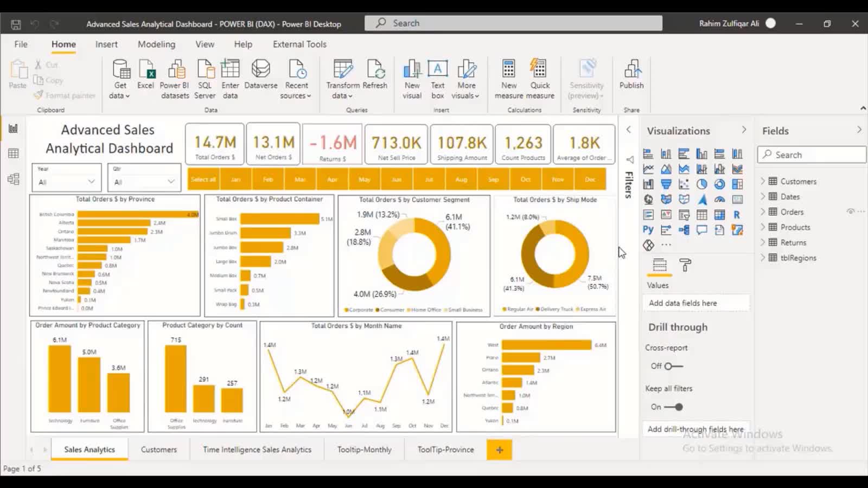
Task: Select Dec in the month slicer
Action: pyautogui.click(x=590, y=179)
